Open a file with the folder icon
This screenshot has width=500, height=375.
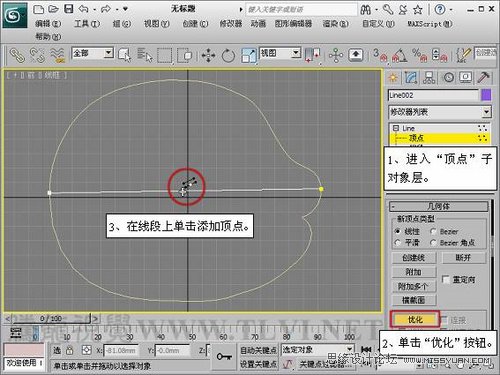click(x=54, y=9)
